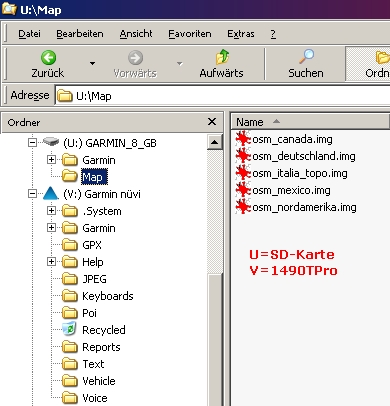Collapse the (U:) GARMIN_8_GB drive node
This screenshot has height=406, width=390.
[33, 143]
